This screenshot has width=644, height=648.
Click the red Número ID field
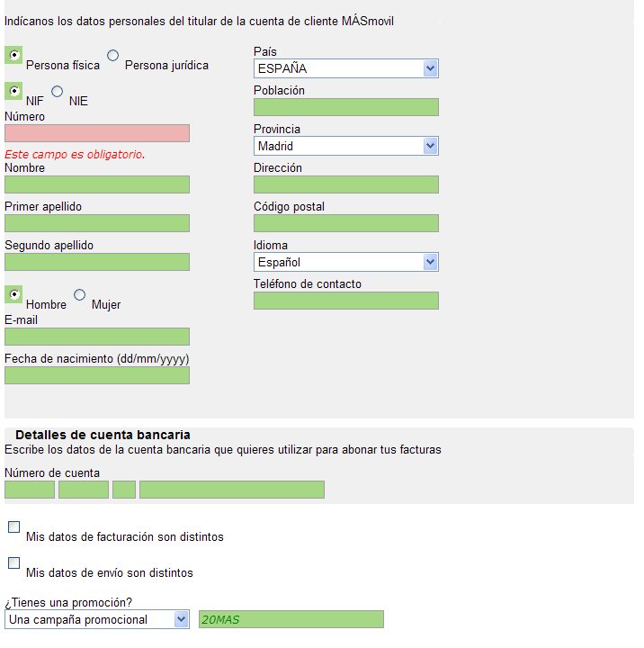[97, 133]
